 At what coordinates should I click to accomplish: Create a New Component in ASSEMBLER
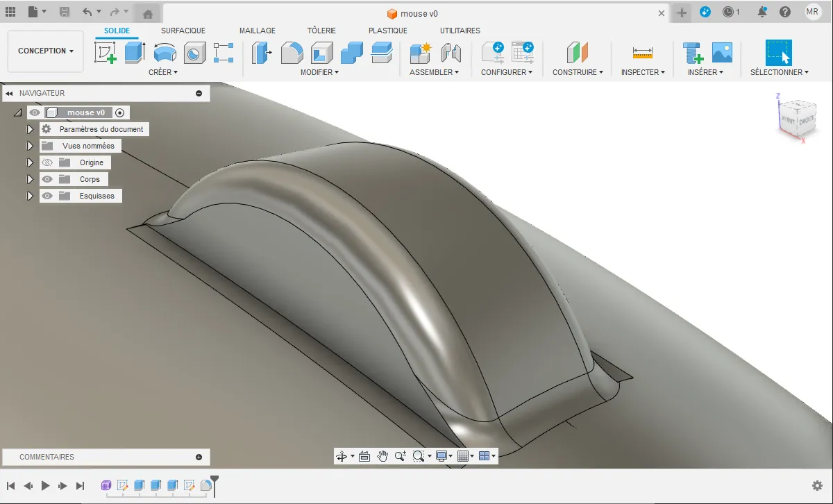click(x=420, y=53)
